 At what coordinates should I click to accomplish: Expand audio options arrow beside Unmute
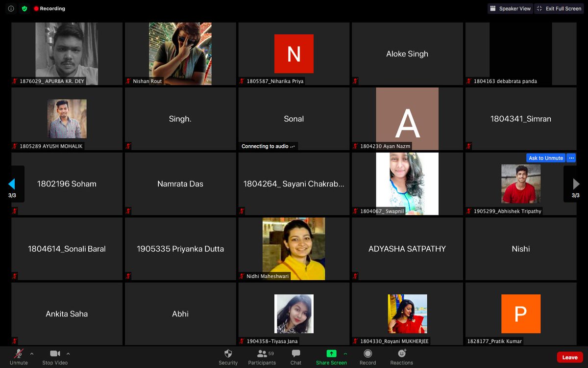point(32,353)
